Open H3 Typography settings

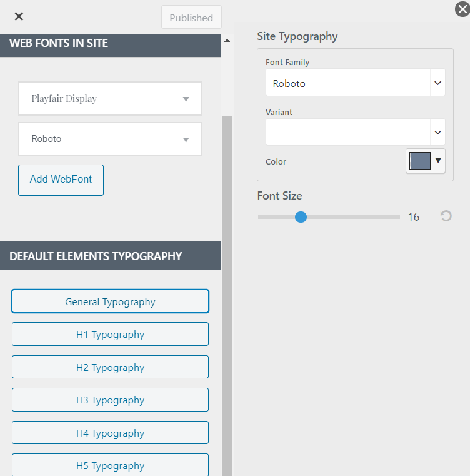[110, 400]
